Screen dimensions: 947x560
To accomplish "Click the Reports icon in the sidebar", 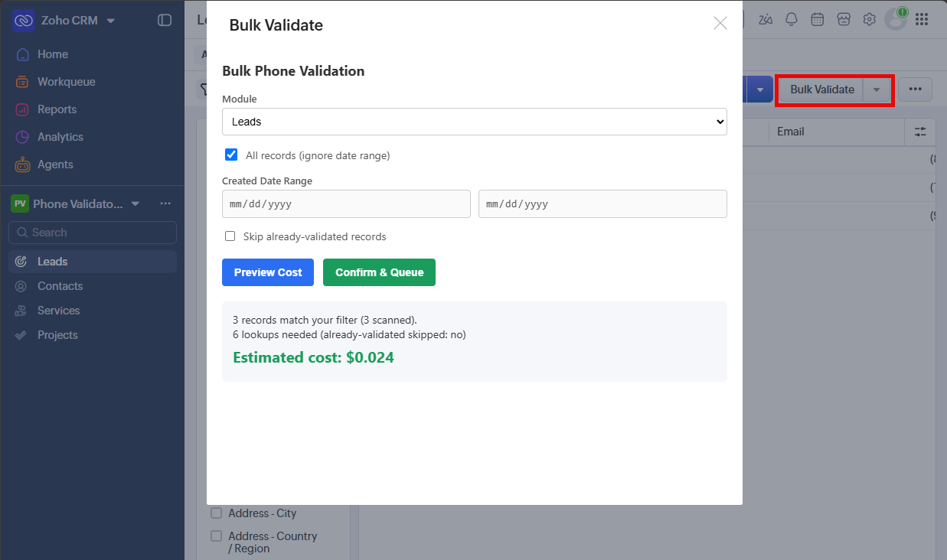I will coord(23,109).
